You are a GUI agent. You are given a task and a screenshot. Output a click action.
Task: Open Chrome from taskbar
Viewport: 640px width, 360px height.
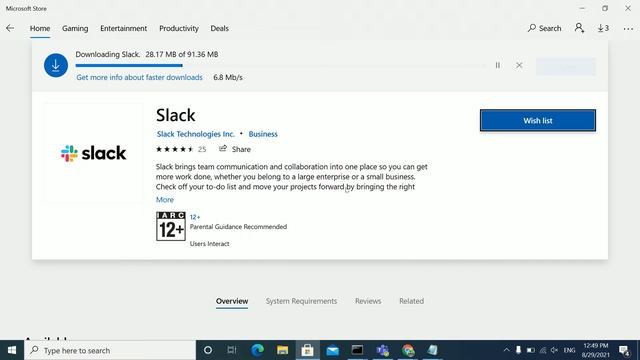[x=408, y=350]
